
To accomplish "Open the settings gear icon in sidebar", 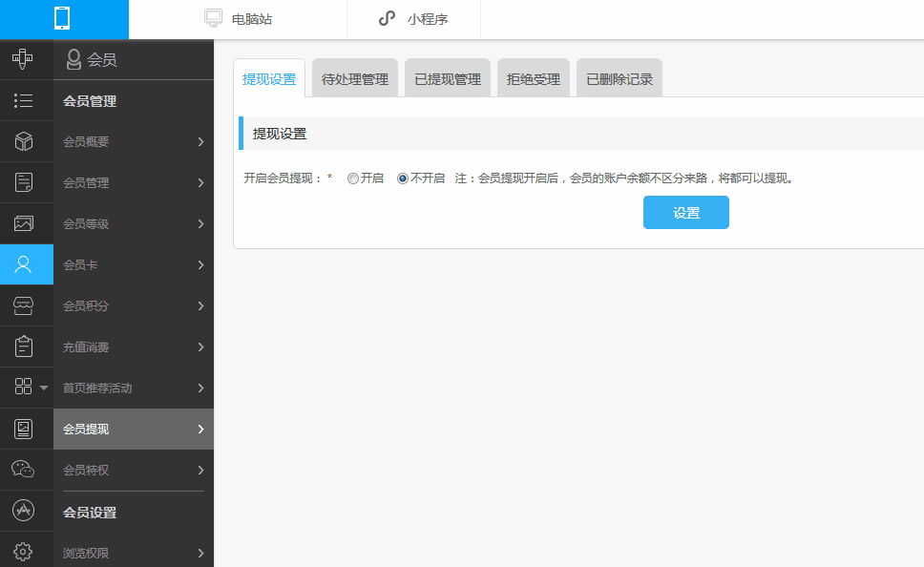I will click(23, 552).
